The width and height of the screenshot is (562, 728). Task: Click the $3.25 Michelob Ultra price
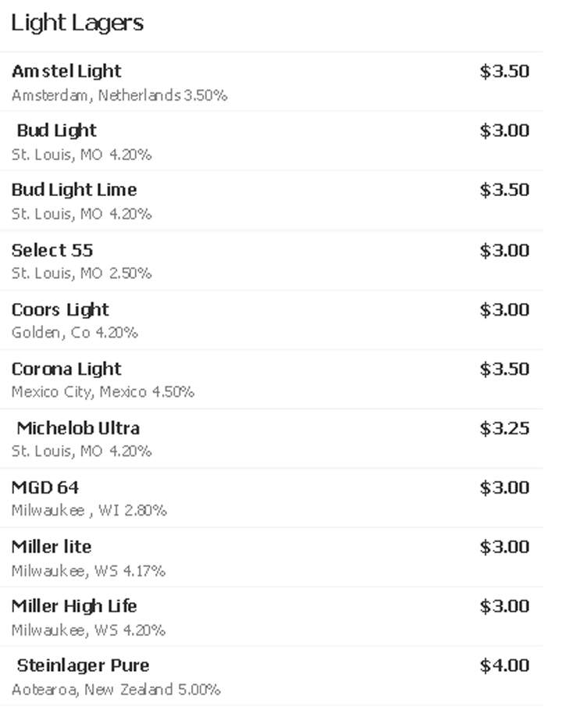504,428
